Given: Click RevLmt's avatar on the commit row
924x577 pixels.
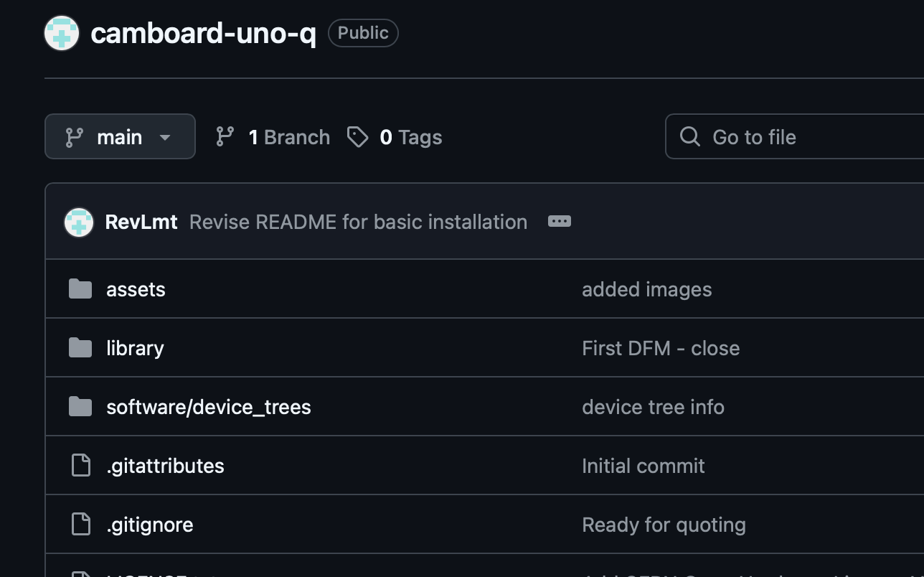Looking at the screenshot, I should coord(78,222).
